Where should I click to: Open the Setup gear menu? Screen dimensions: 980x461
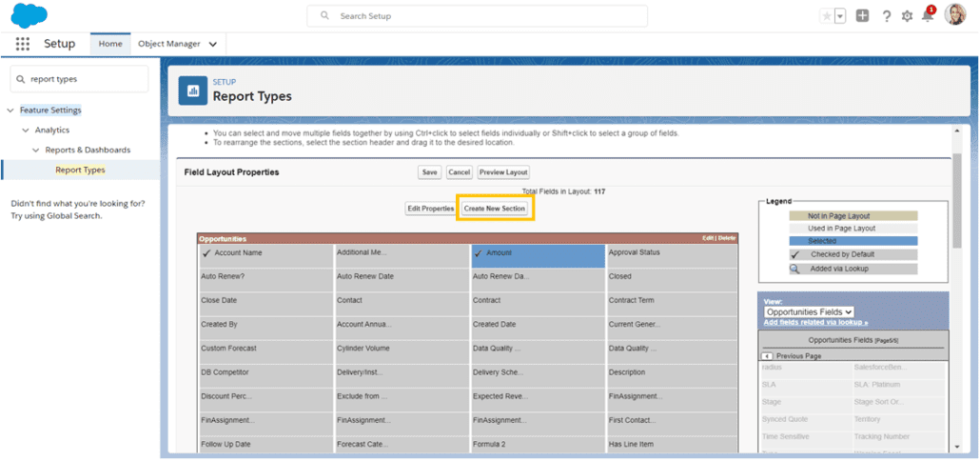[907, 16]
